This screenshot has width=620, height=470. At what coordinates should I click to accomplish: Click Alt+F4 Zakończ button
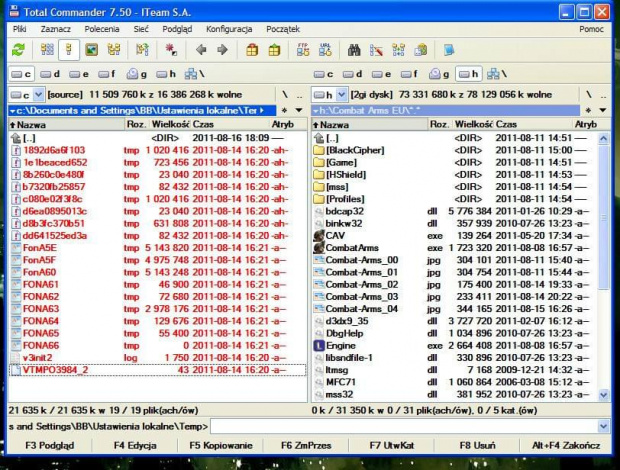566,445
